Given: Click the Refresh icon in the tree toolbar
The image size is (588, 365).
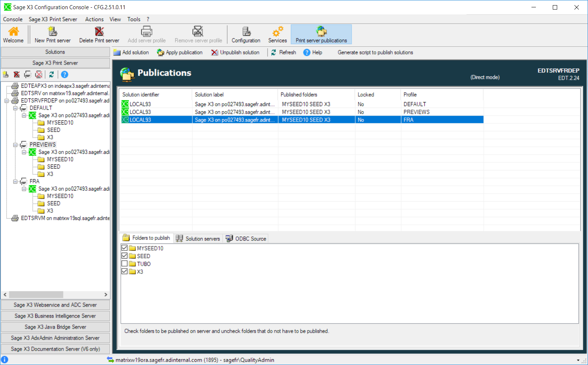Looking at the screenshot, I should tap(51, 75).
